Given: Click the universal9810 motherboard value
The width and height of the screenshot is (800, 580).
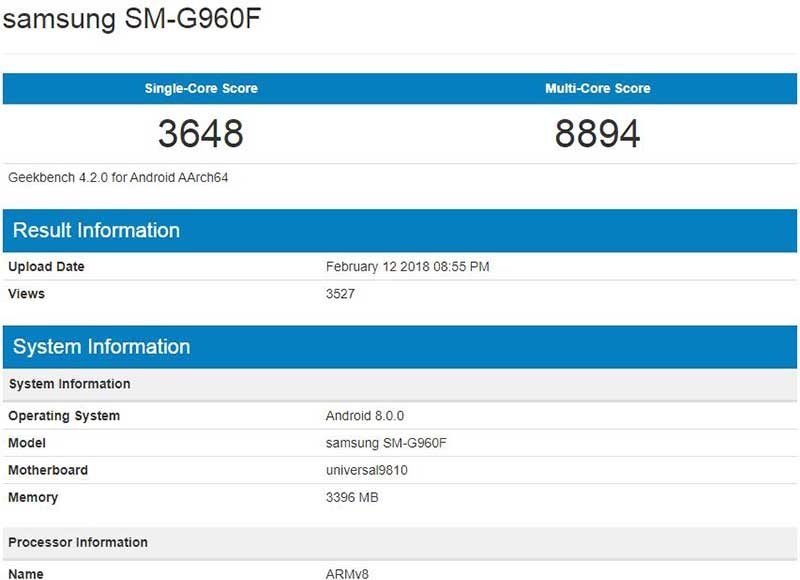Looking at the screenshot, I should (x=367, y=470).
